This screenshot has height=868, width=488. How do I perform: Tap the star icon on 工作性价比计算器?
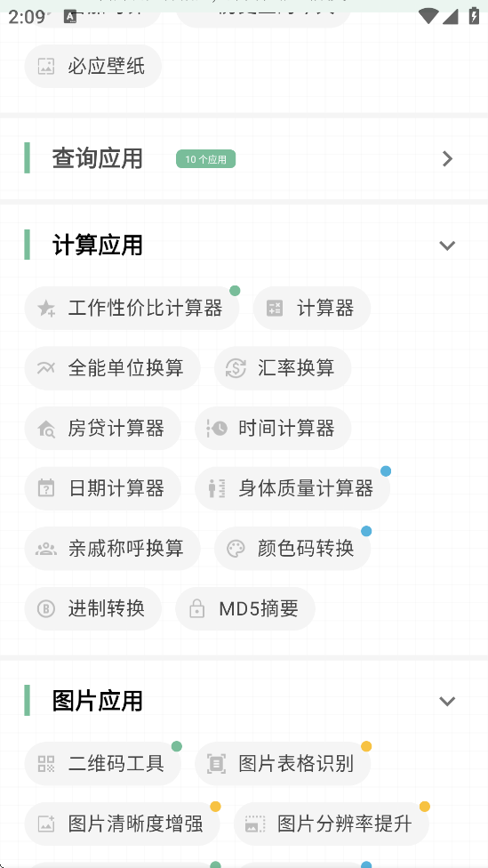[46, 309]
